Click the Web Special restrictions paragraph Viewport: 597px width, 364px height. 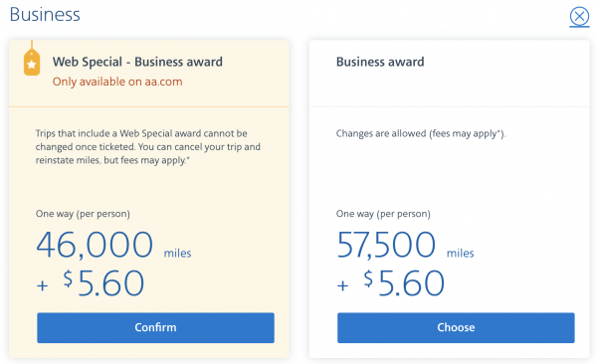[148, 147]
